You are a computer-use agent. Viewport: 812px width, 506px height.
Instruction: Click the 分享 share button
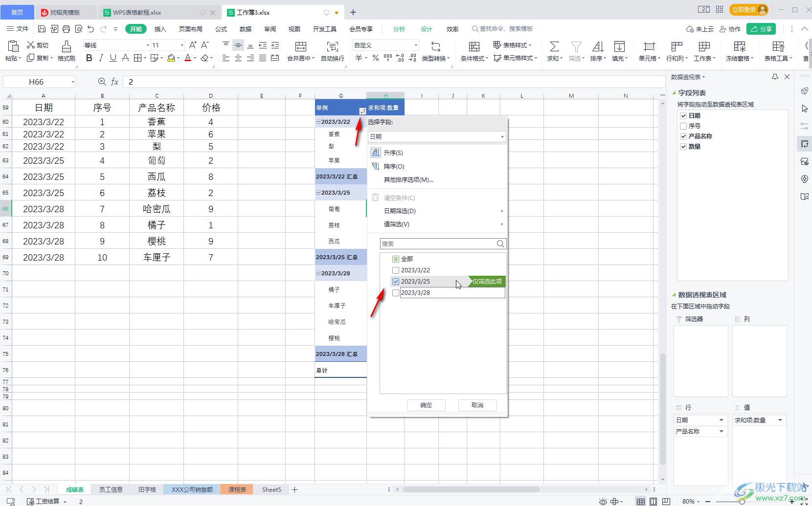761,29
